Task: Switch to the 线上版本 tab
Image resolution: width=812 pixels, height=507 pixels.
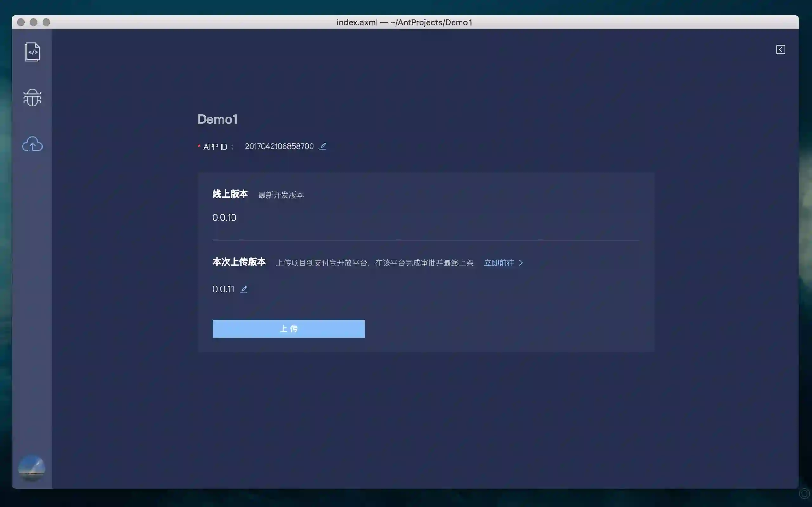Action: pos(230,194)
